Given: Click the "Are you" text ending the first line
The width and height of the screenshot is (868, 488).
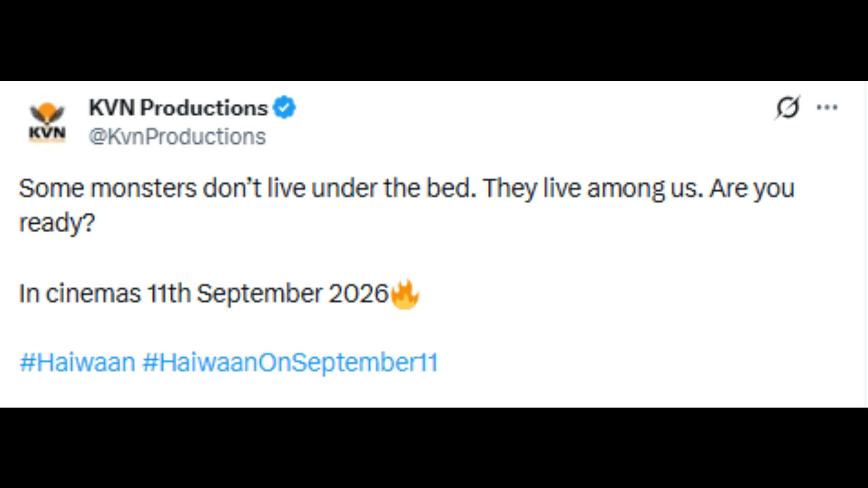Looking at the screenshot, I should tap(752, 189).
